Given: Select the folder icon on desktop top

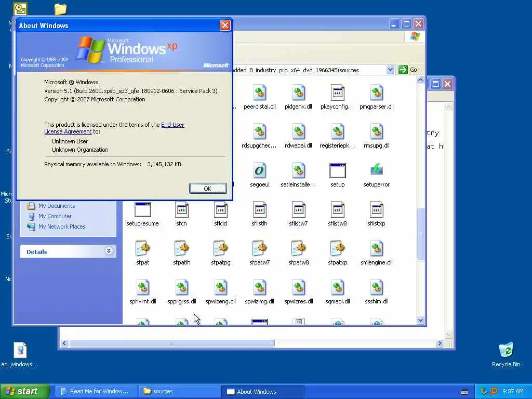Looking at the screenshot, I should point(60,9).
